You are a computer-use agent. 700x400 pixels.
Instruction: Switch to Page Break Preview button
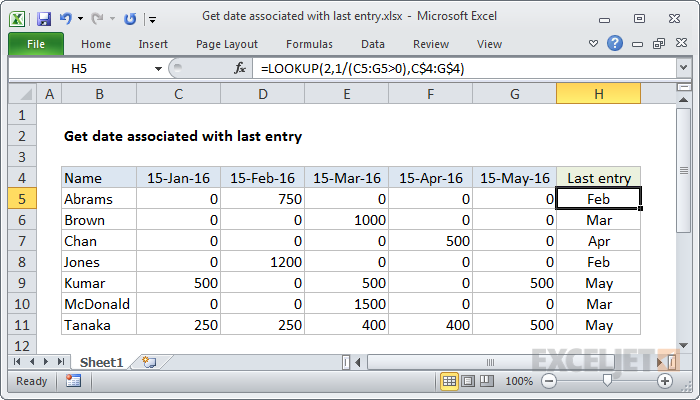487,381
